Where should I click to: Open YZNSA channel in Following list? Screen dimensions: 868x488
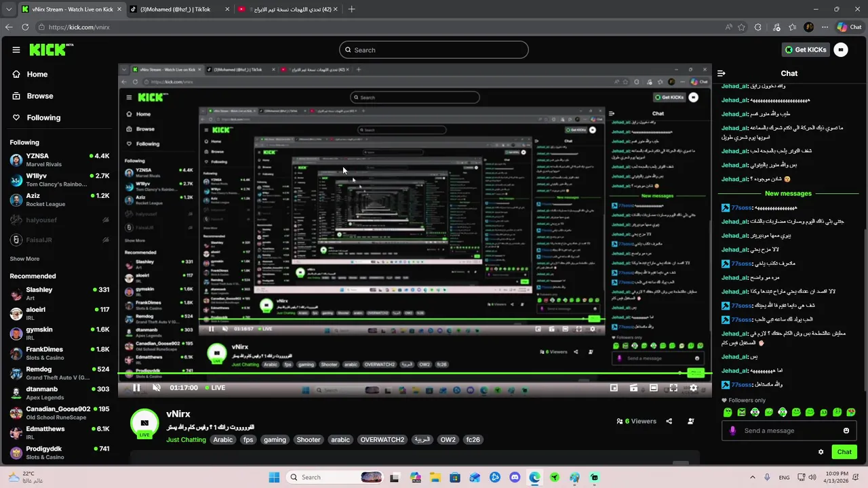60,160
